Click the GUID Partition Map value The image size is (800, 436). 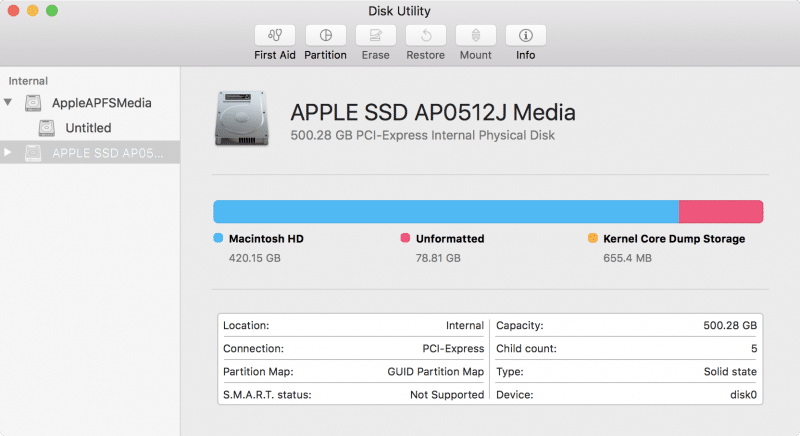(x=436, y=372)
